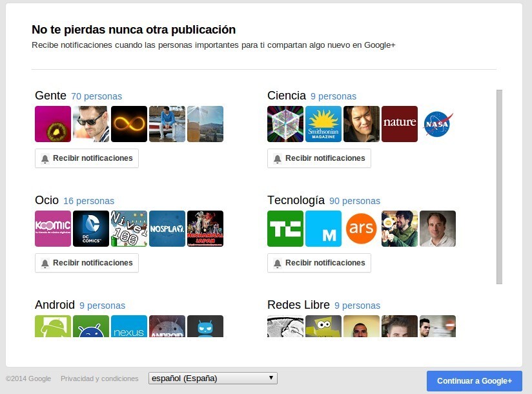Click the TechCrunch icon under Tecnología
This screenshot has height=394, width=532.
pyautogui.click(x=285, y=229)
